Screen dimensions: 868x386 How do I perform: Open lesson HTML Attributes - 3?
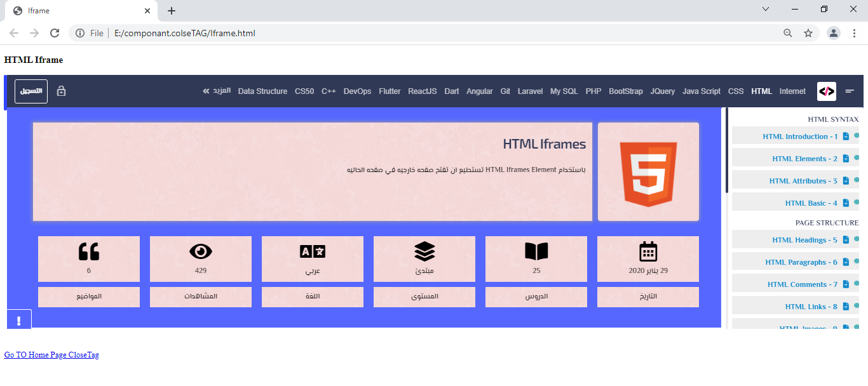pos(803,181)
